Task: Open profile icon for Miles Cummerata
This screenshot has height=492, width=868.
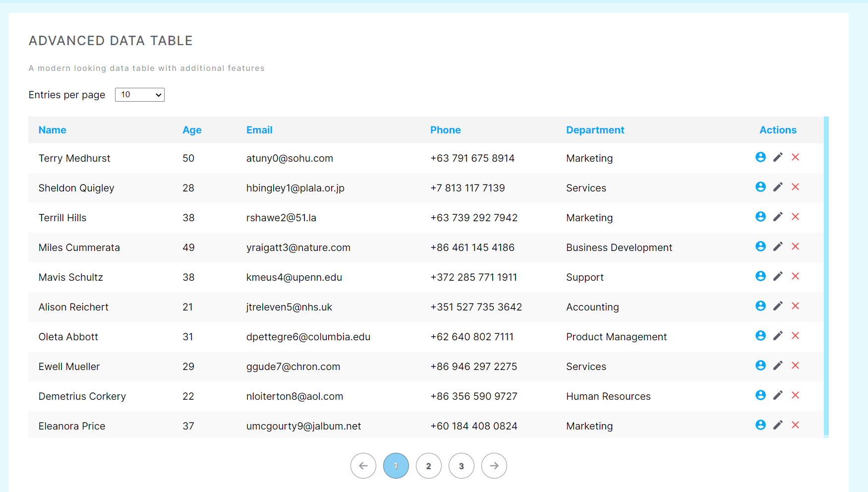Action: (x=760, y=246)
